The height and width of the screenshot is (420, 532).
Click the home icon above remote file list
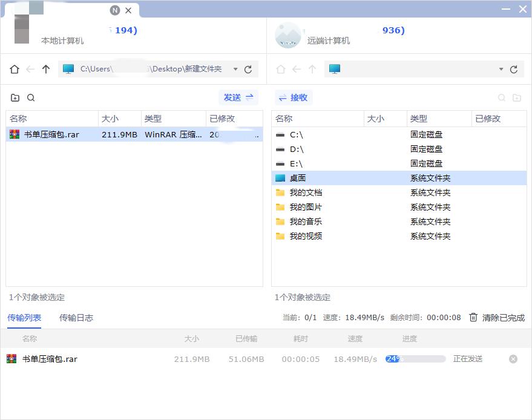(x=280, y=69)
